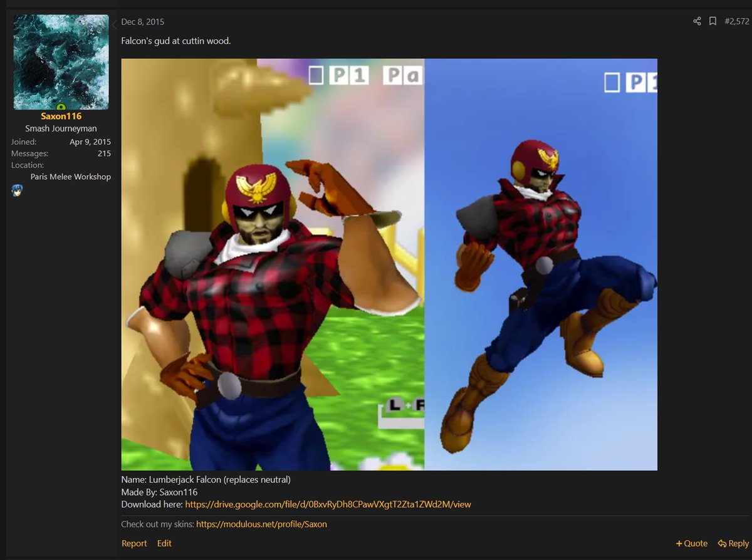Select 'Name: Lumberjack Falcon (replaces neutral)' text
Image resolution: width=752 pixels, height=560 pixels.
[x=206, y=480]
